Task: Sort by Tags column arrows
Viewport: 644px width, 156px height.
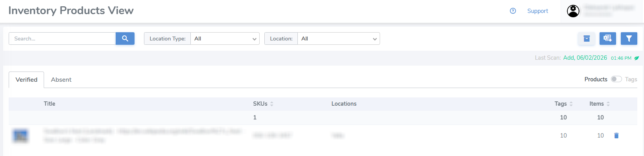Action: click(x=571, y=104)
